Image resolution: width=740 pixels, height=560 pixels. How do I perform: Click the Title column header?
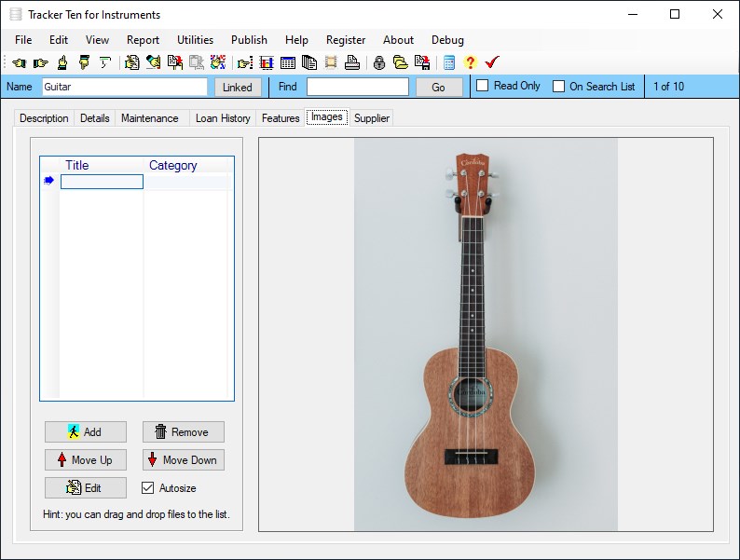[102, 165]
